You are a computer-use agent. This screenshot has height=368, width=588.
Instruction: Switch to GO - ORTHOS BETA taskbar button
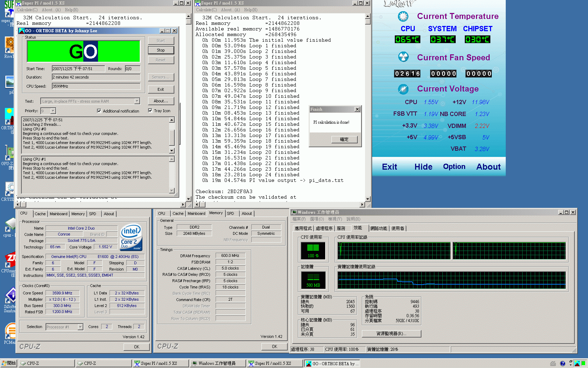click(331, 363)
